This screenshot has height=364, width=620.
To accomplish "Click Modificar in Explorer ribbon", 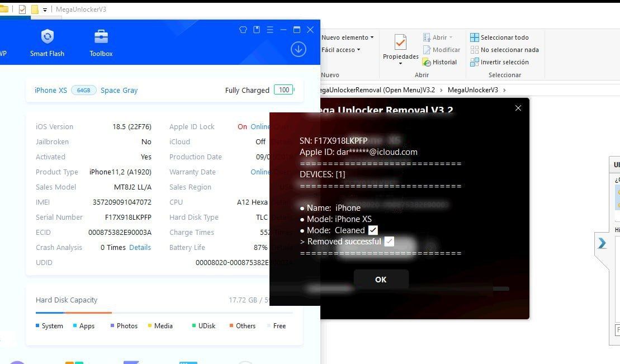I will [x=442, y=50].
